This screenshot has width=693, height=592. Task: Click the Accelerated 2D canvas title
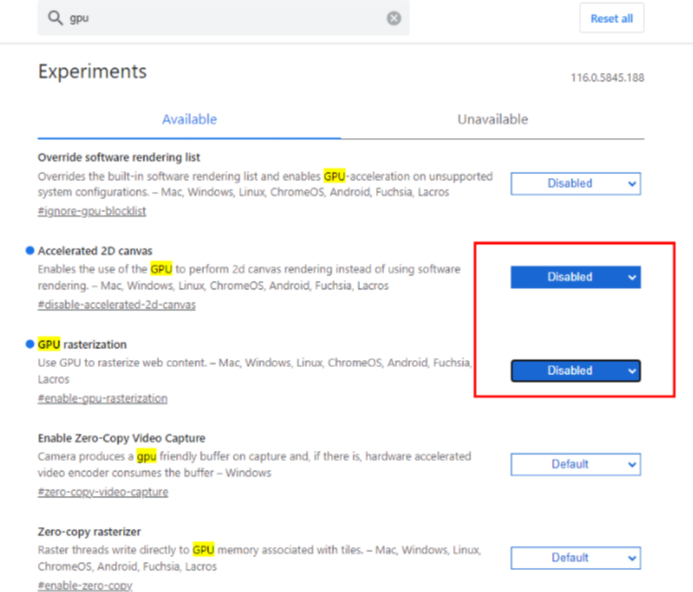pyautogui.click(x=95, y=251)
